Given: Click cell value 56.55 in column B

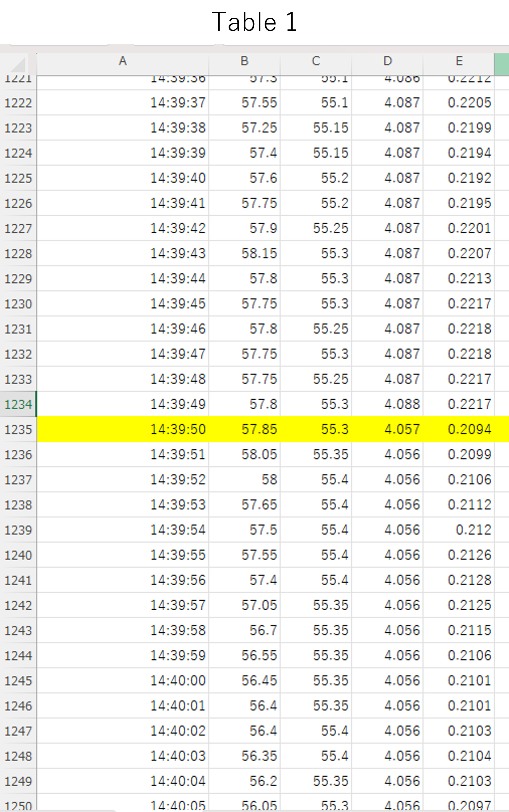Looking at the screenshot, I should pos(244,655).
